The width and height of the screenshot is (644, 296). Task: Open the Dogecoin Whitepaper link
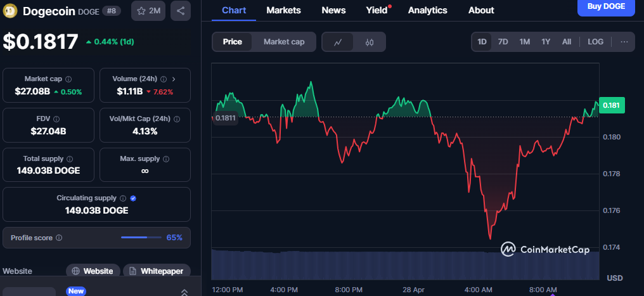tap(157, 271)
